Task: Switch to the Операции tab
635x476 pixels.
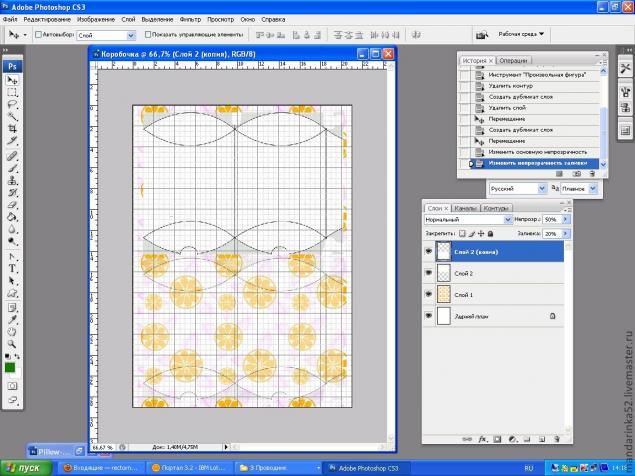Action: pos(513,60)
